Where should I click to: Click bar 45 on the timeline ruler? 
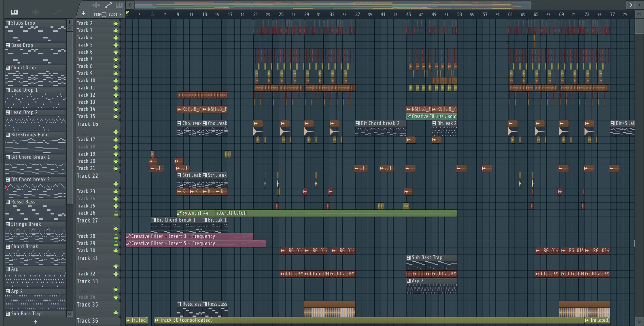pos(408,15)
